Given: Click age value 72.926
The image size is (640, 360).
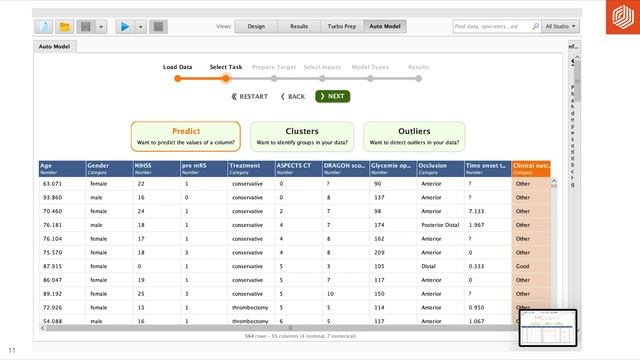Looking at the screenshot, I should [x=52, y=307].
